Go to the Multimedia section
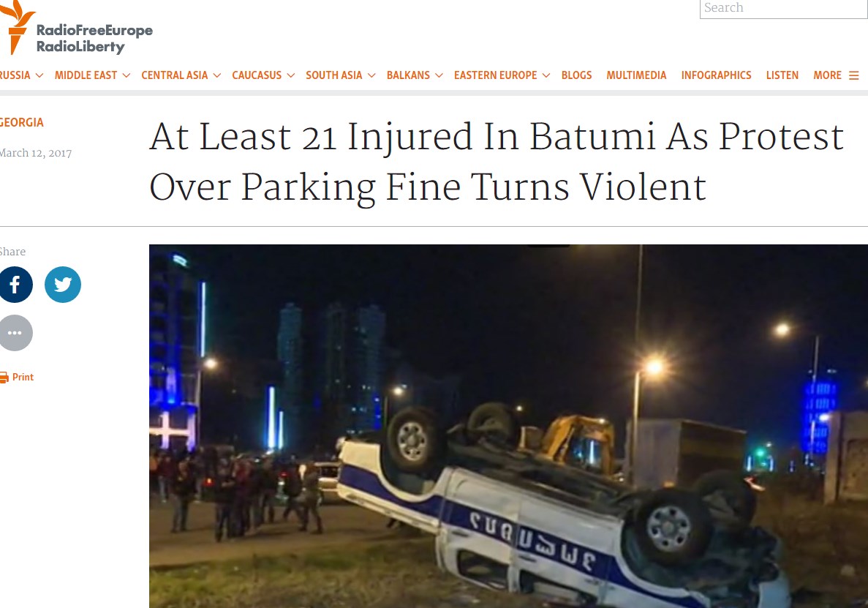Screen dimensions: 868x608 pyautogui.click(x=636, y=75)
